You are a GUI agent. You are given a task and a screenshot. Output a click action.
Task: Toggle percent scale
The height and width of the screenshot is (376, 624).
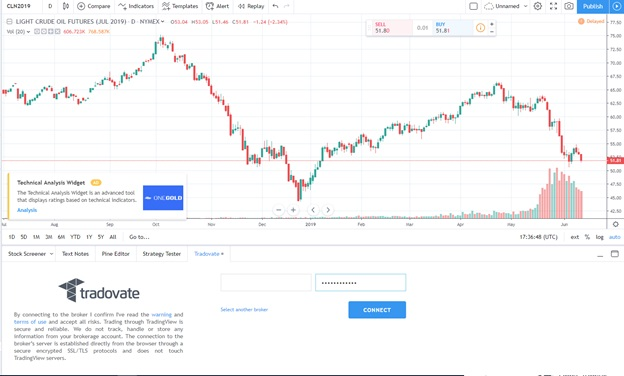(x=587, y=237)
